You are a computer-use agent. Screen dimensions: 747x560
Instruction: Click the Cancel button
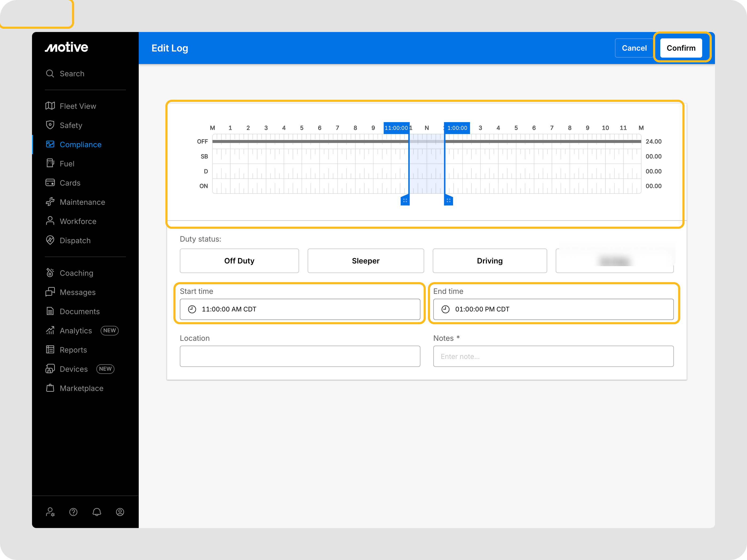pyautogui.click(x=634, y=48)
